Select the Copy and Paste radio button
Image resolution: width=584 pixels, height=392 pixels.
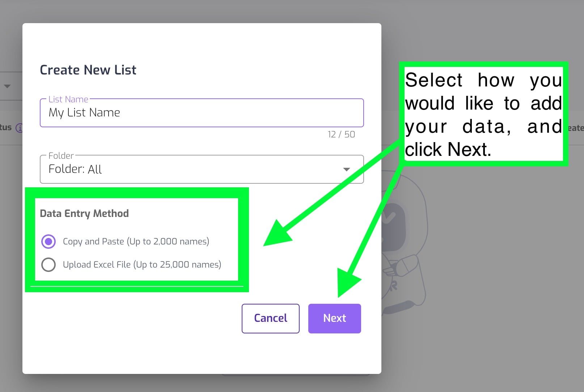tap(48, 242)
